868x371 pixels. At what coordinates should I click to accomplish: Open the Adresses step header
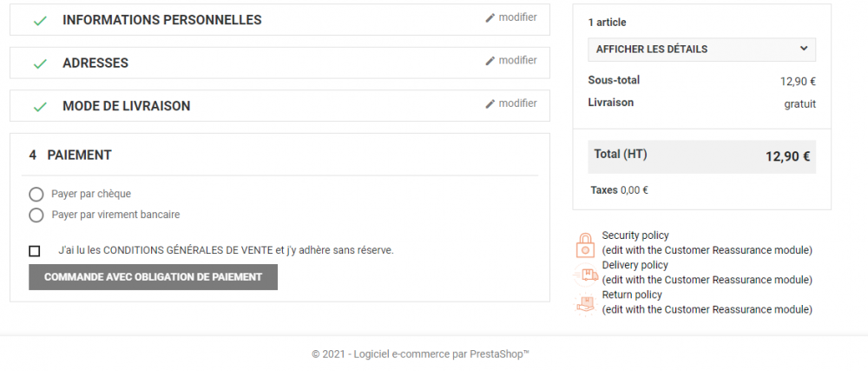point(279,63)
